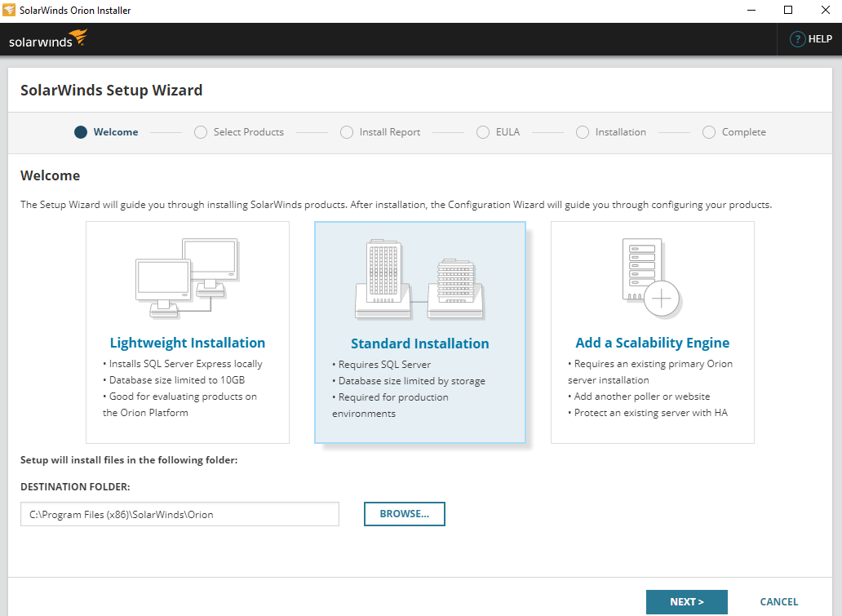Image resolution: width=842 pixels, height=616 pixels.
Task: Click the EULA step circle
Action: 483,132
